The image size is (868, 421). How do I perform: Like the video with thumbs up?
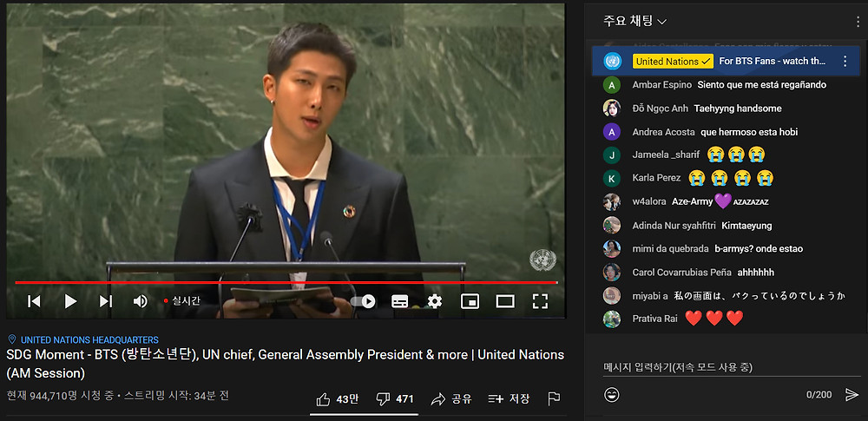pos(337,398)
